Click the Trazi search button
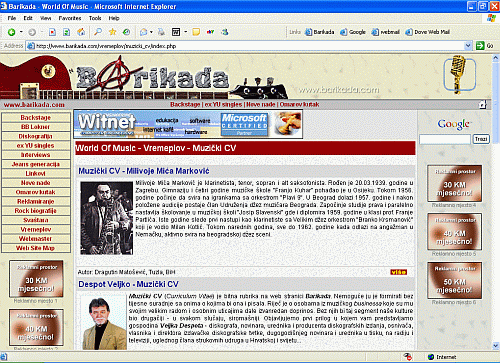Screen dimensions: 500x363 (481, 139)
